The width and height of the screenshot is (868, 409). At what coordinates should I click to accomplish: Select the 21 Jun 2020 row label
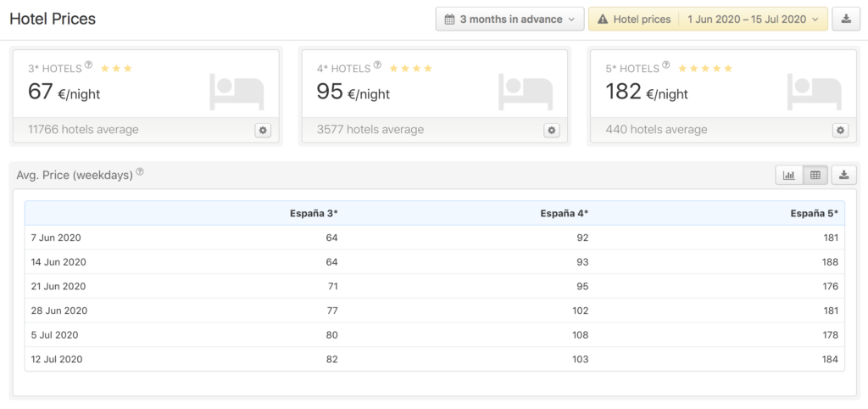58,287
